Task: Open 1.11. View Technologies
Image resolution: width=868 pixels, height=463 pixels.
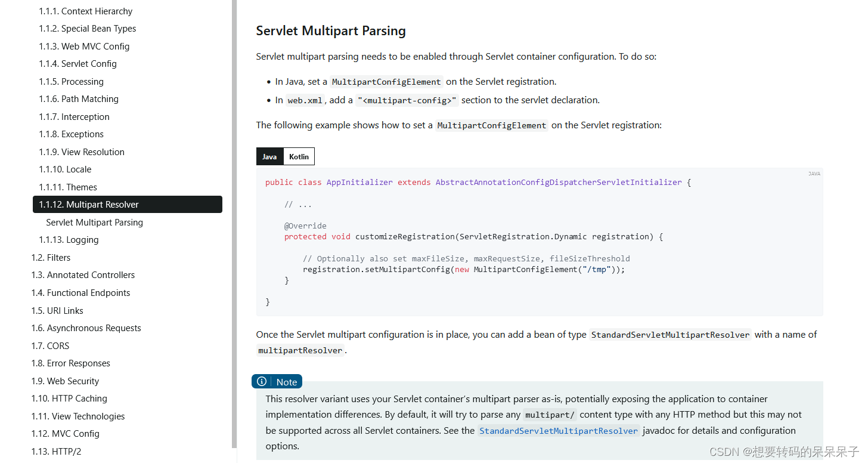Action: (78, 416)
